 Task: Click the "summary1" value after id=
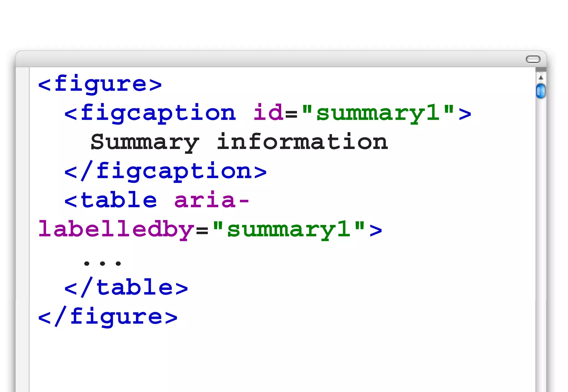[378, 113]
